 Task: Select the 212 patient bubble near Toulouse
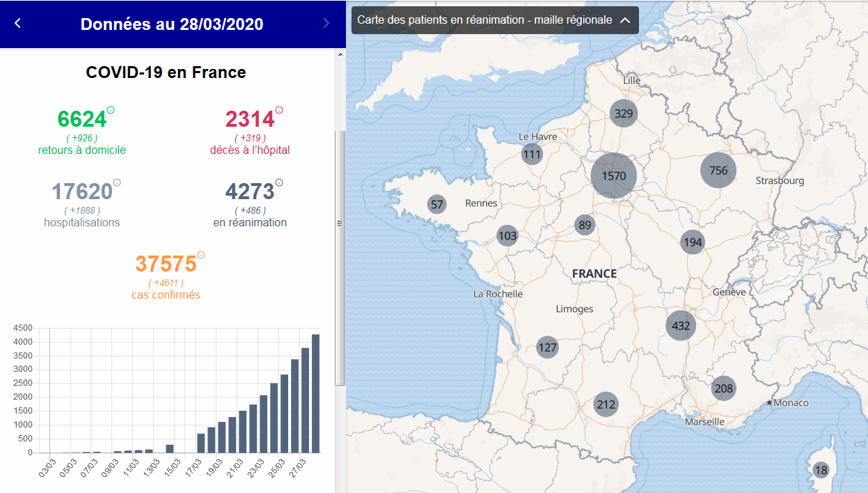point(606,404)
